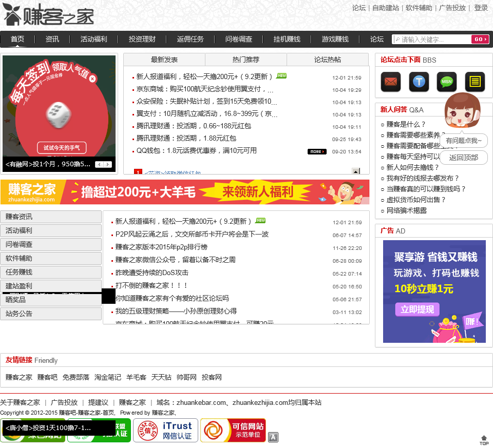Viewport: 493px width, 448px height.
Task: Click the TOP arrow icon
Action: click(484, 440)
